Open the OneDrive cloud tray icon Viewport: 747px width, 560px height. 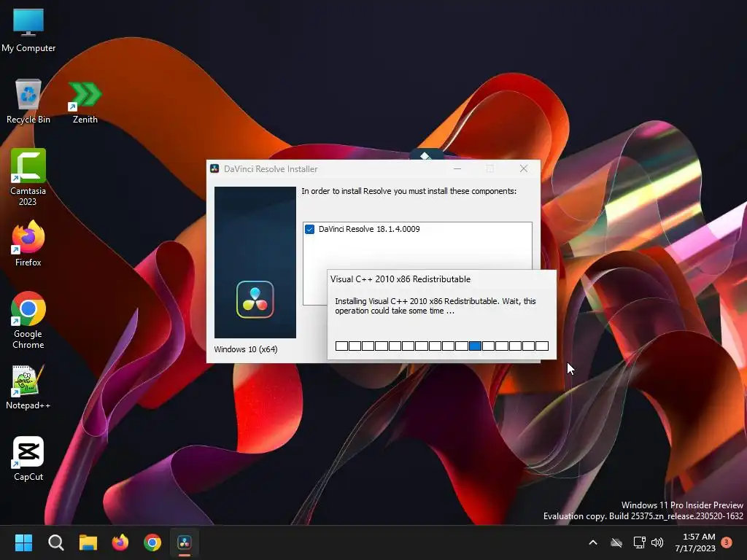(616, 542)
